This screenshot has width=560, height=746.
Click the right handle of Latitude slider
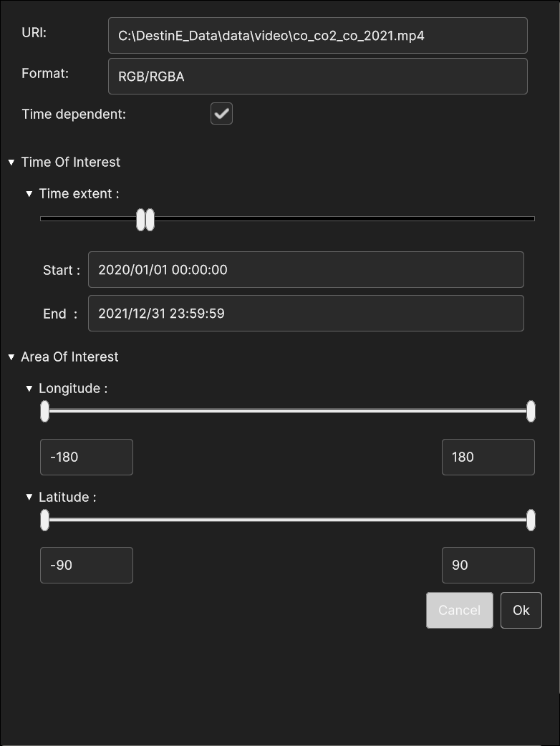pos(531,520)
